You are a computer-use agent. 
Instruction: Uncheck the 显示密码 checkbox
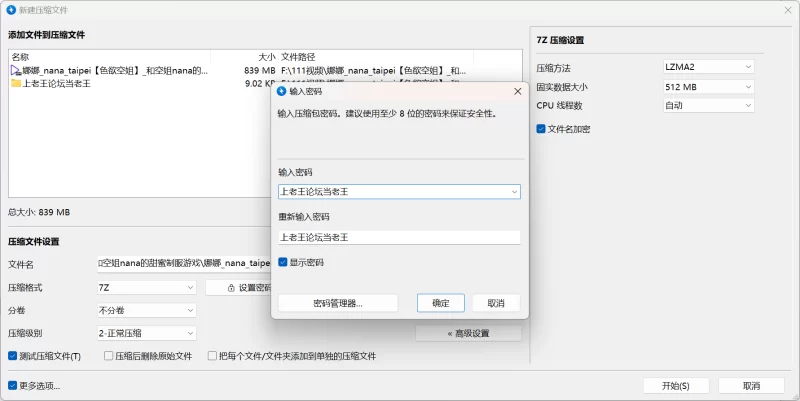[284, 262]
